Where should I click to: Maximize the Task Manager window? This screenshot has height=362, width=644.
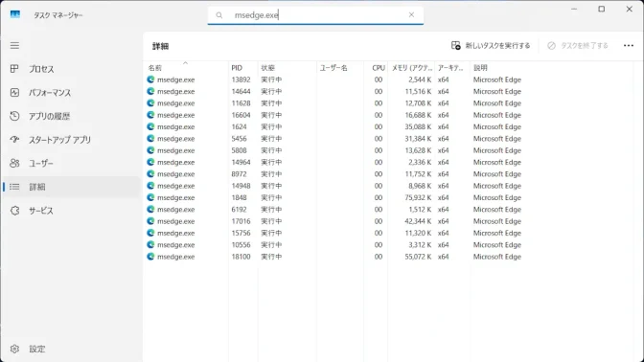pyautogui.click(x=601, y=9)
